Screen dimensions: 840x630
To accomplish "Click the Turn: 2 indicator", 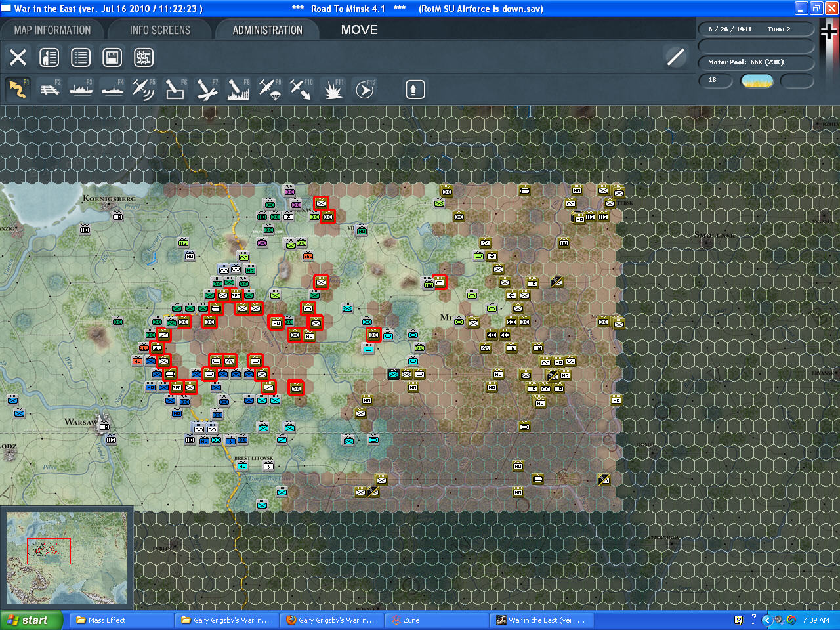I will pos(779,29).
